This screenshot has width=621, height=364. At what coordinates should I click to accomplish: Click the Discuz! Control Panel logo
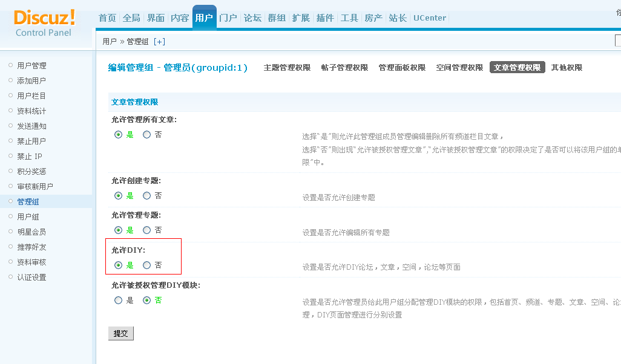(x=44, y=24)
